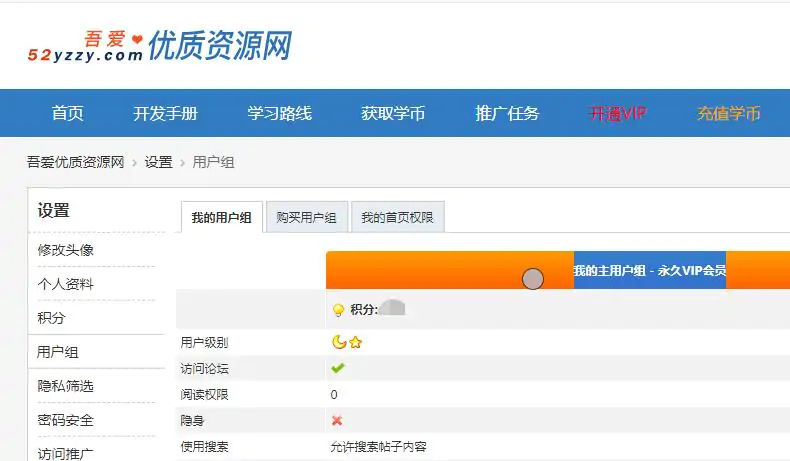Open 推广任务 in the navigation bar
Viewport: 790px width, 461px height.
[x=507, y=113]
